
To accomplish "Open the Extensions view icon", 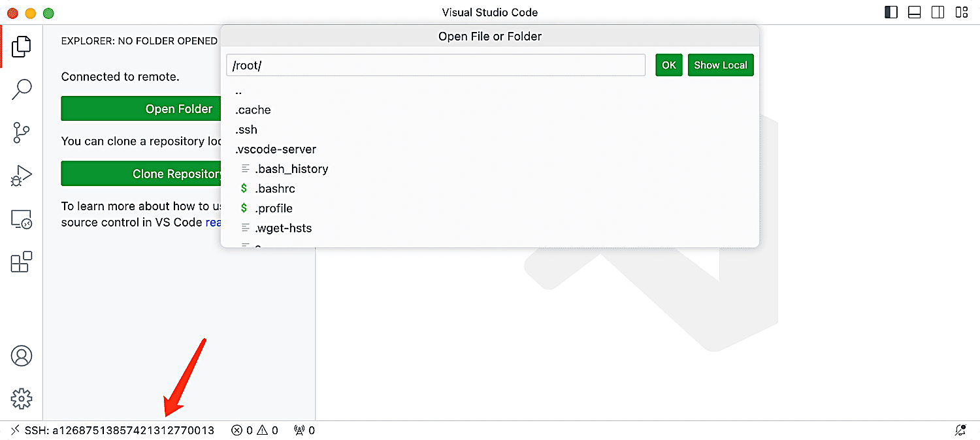I will coord(22,262).
